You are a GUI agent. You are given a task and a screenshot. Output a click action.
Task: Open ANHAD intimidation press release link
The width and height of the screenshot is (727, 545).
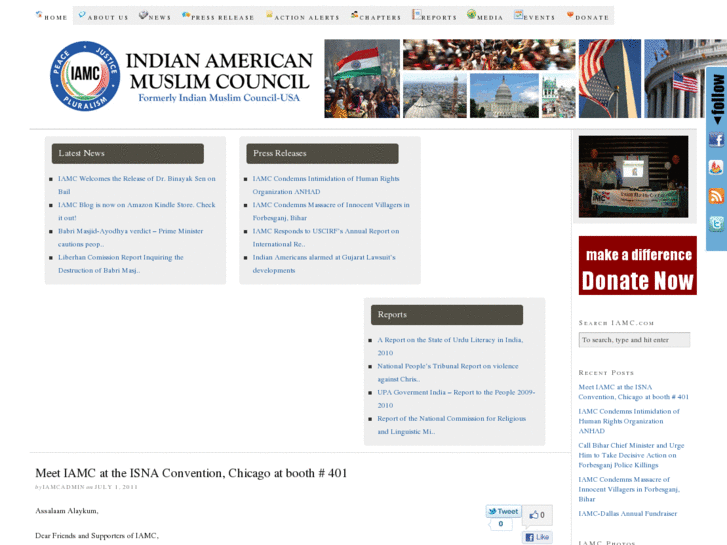pos(326,185)
